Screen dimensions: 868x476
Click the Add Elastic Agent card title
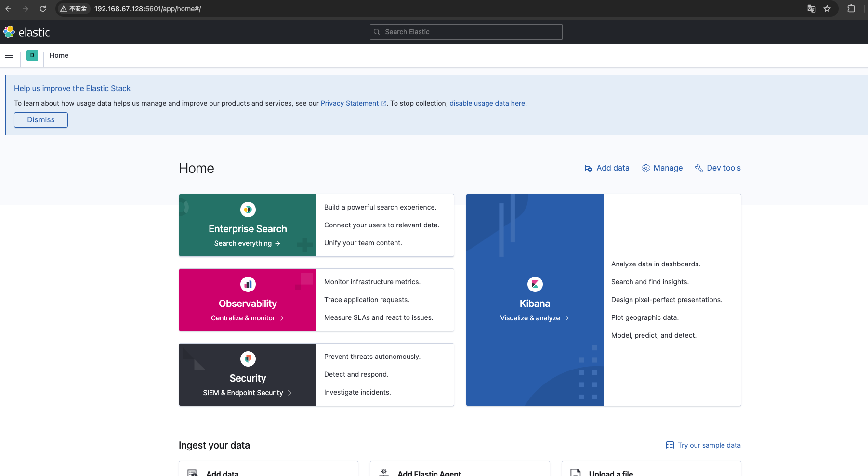coord(429,473)
